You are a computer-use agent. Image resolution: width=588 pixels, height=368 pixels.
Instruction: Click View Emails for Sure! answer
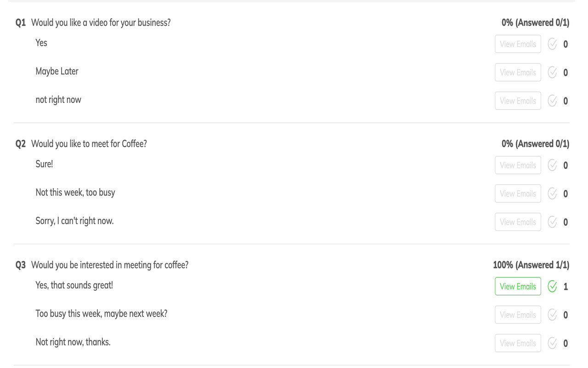518,165
